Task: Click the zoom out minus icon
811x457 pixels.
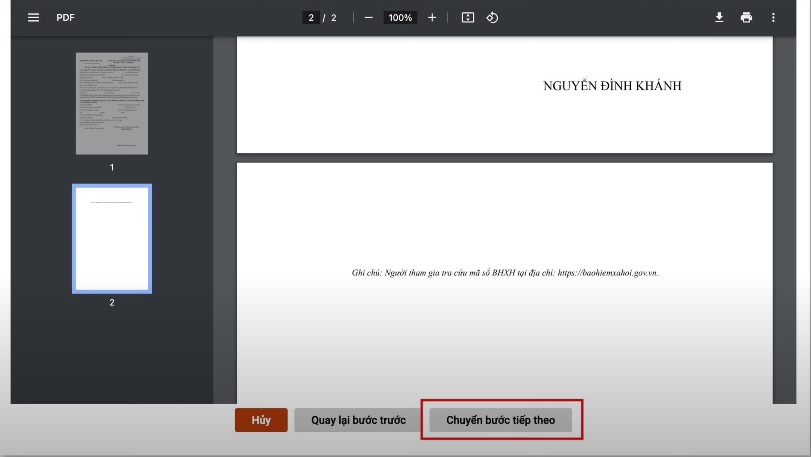Action: [369, 18]
